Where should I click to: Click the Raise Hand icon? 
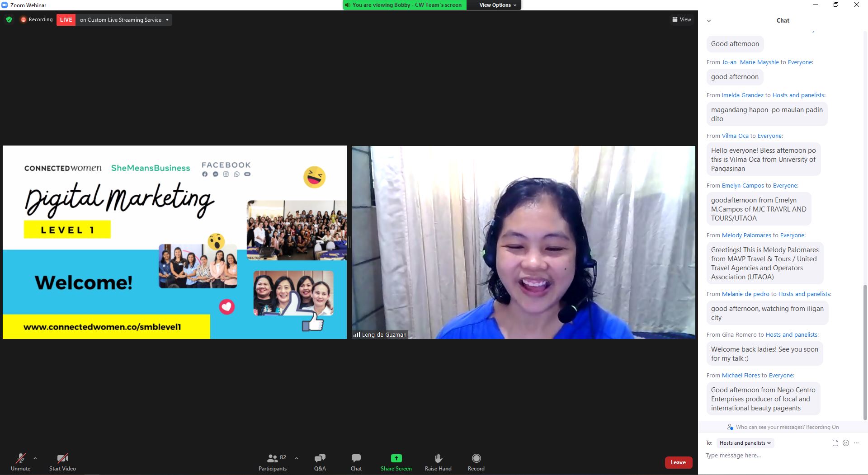pyautogui.click(x=438, y=458)
